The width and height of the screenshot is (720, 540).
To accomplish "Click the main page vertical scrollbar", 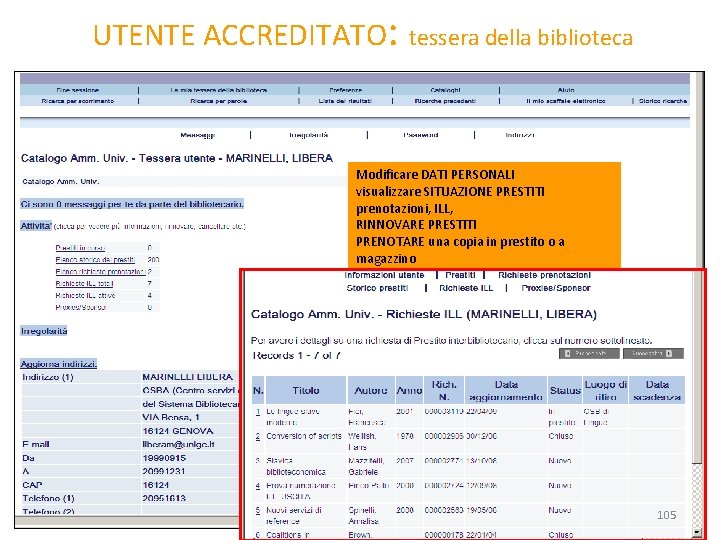I will tap(700, 170).
